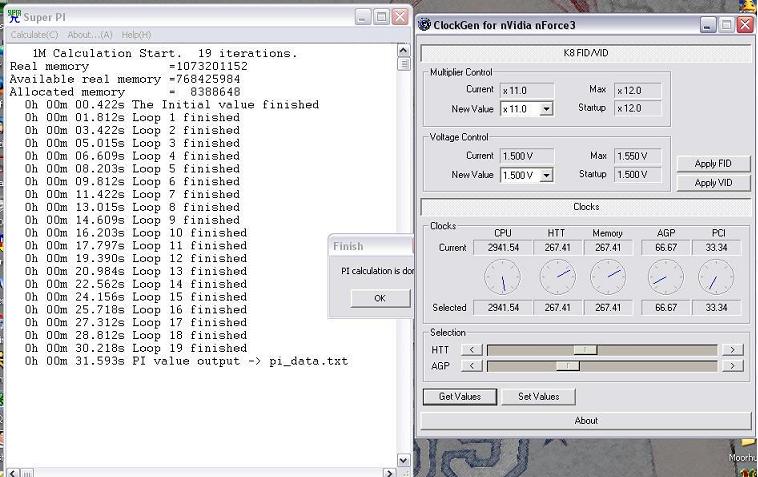Click the multiplier Current field x 11.0
Viewport: 758px width, 477px height.
click(527, 90)
